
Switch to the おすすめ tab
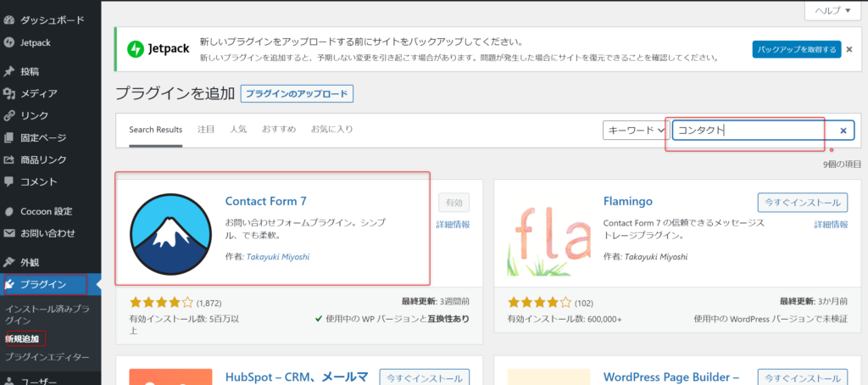(x=279, y=129)
